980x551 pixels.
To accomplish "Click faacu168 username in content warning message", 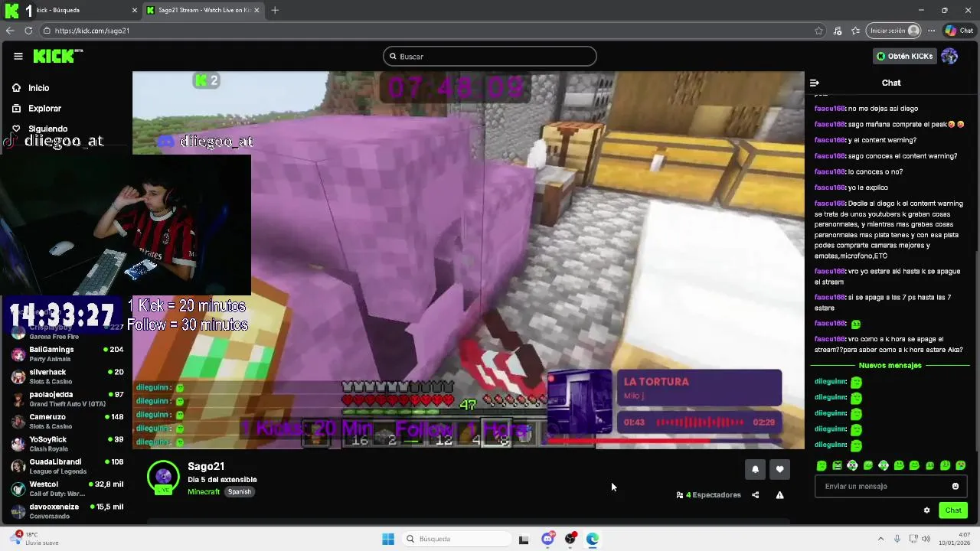I will click(829, 204).
